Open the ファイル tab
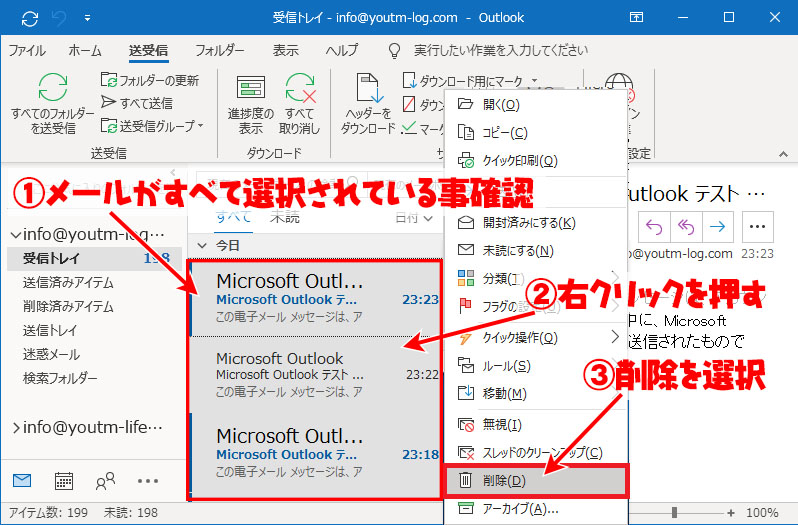Image resolution: width=798 pixels, height=525 pixels. pos(27,50)
